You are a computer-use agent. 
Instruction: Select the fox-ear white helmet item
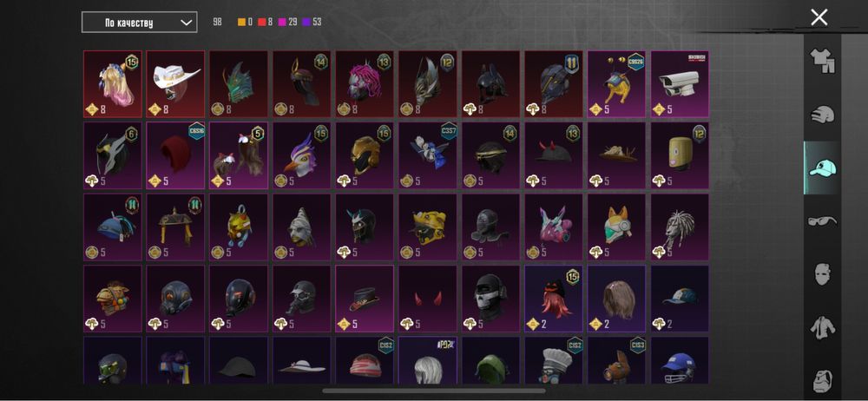[x=616, y=227]
